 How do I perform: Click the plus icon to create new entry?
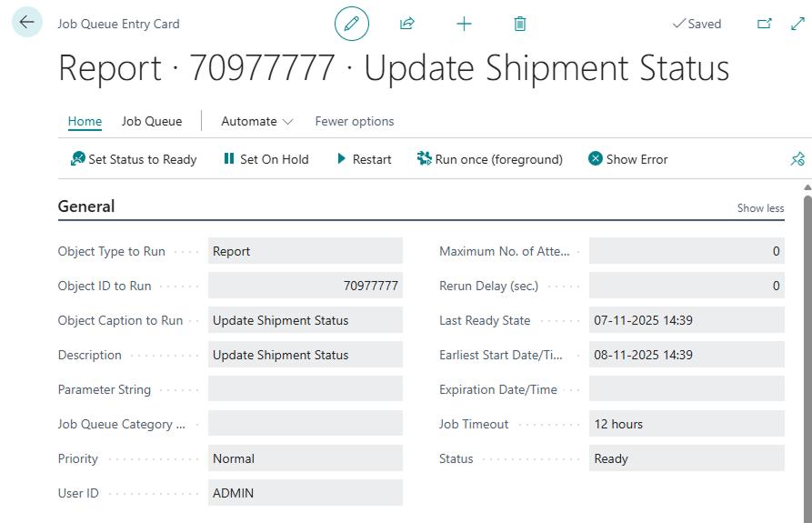coord(464,24)
